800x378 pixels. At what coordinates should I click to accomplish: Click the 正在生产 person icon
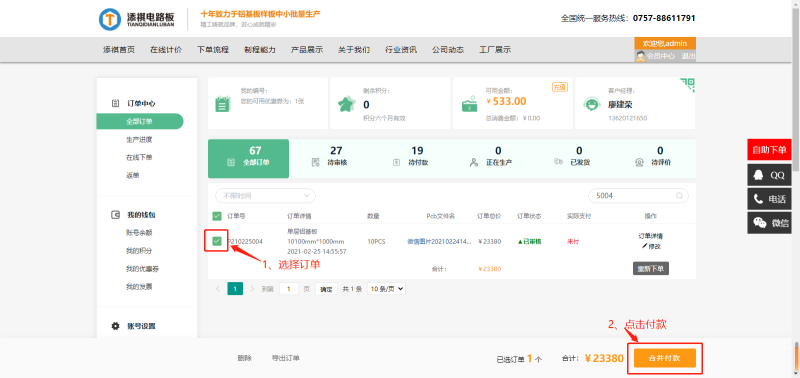473,163
